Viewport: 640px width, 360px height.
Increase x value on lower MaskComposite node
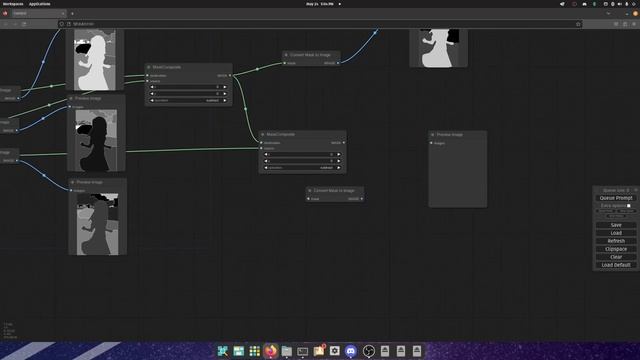click(x=339, y=154)
